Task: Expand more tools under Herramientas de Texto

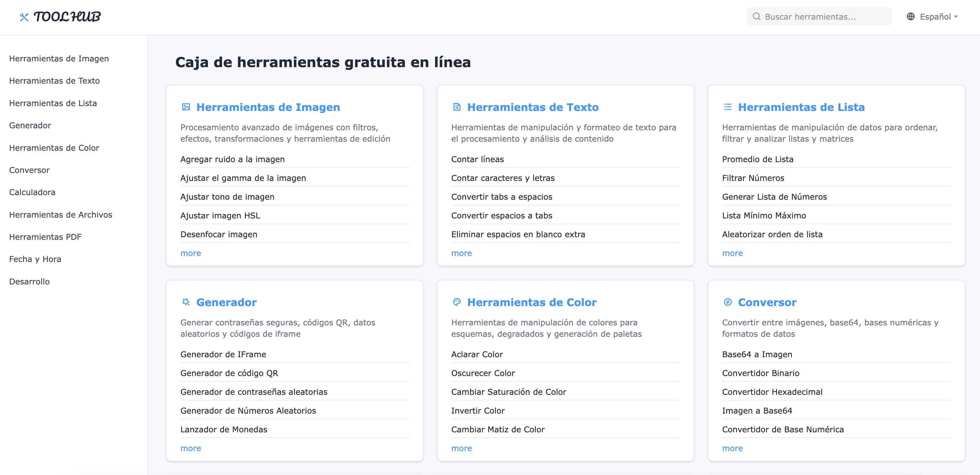Action: click(x=462, y=253)
